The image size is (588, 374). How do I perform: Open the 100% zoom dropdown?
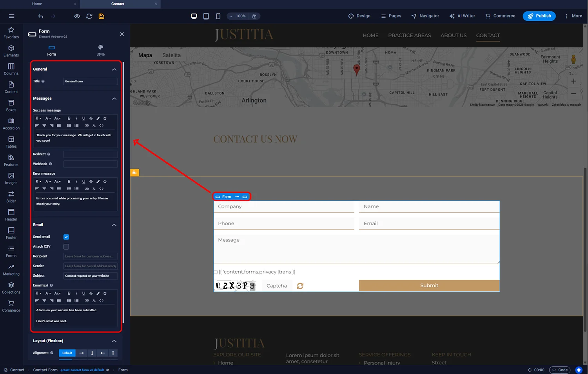point(238,16)
